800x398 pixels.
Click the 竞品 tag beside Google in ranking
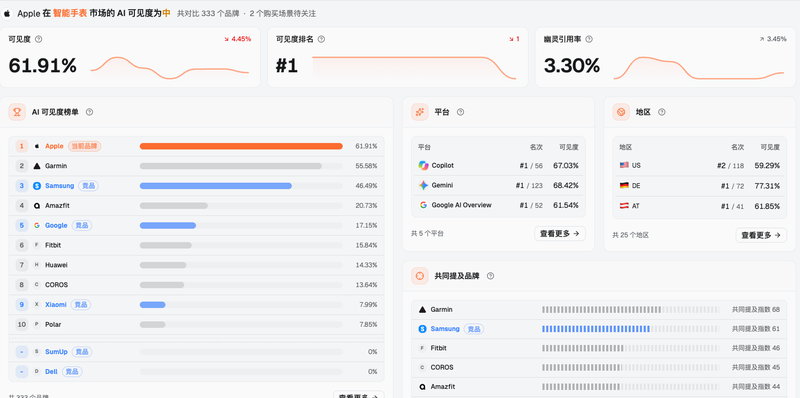[82, 225]
